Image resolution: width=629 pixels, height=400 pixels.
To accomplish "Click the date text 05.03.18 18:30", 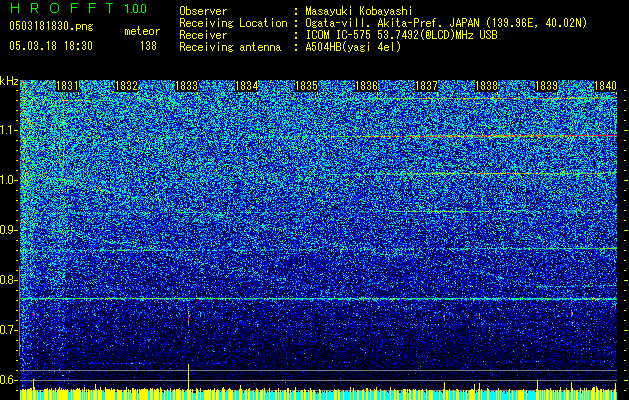I will pyautogui.click(x=51, y=46).
